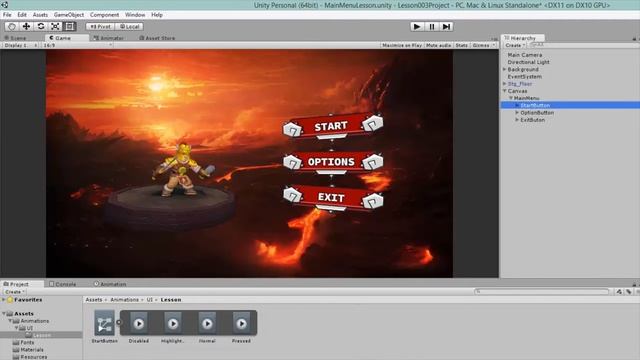Switch to the Console tab

[x=63, y=284]
